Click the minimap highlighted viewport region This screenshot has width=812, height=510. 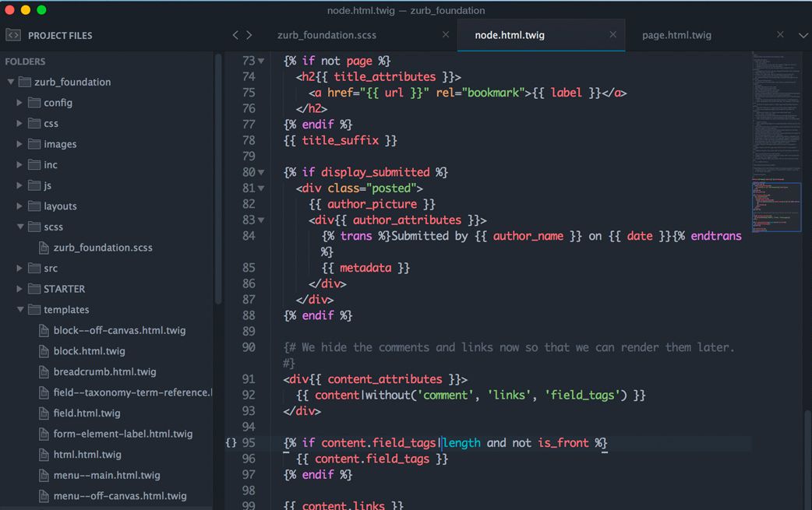(x=776, y=207)
